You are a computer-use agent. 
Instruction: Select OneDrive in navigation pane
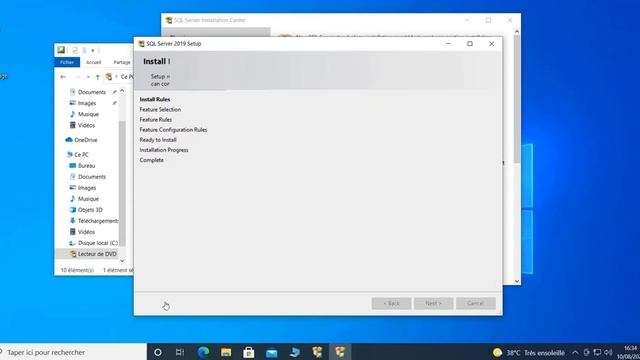85,140
